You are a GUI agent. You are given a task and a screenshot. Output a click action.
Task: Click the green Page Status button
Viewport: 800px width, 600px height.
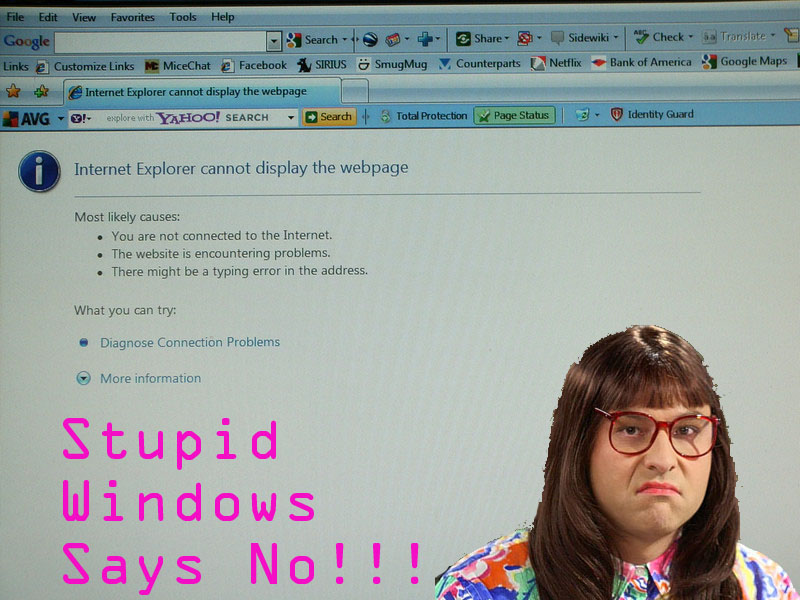pyautogui.click(x=514, y=116)
